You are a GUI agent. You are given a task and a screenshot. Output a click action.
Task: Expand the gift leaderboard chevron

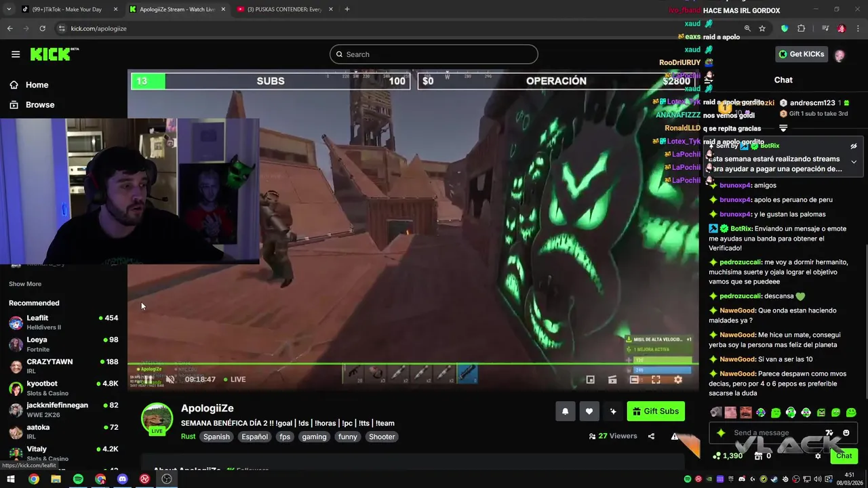tap(783, 128)
